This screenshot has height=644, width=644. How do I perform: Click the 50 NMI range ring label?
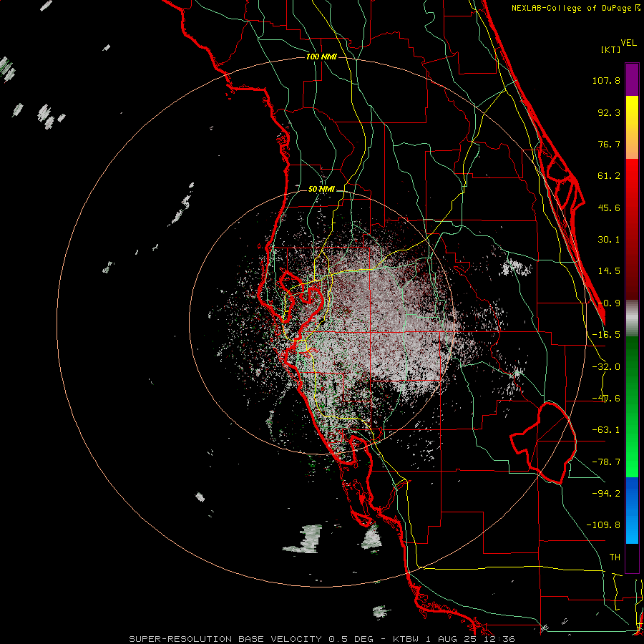tap(321, 190)
